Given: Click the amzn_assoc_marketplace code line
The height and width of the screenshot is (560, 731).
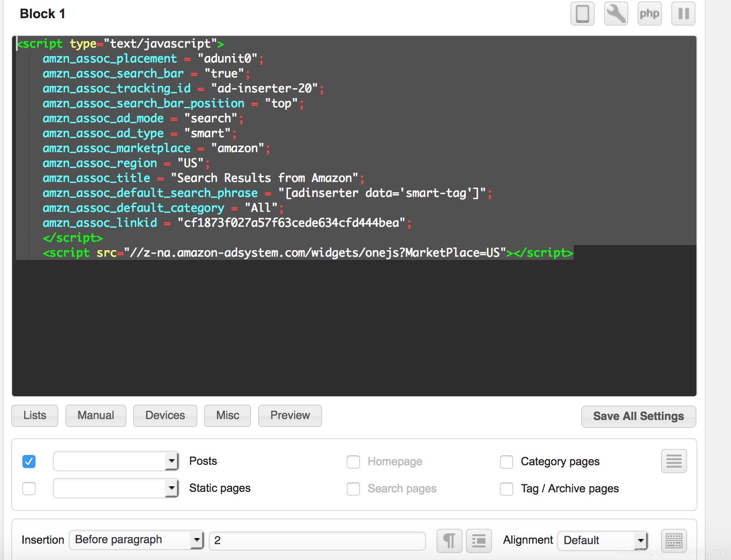Looking at the screenshot, I should coord(156,148).
